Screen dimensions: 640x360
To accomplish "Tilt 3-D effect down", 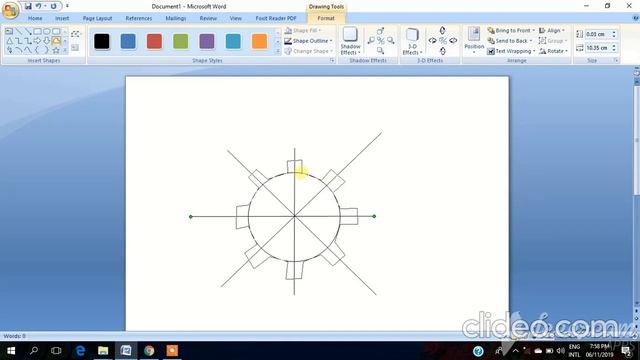I will (443, 51).
